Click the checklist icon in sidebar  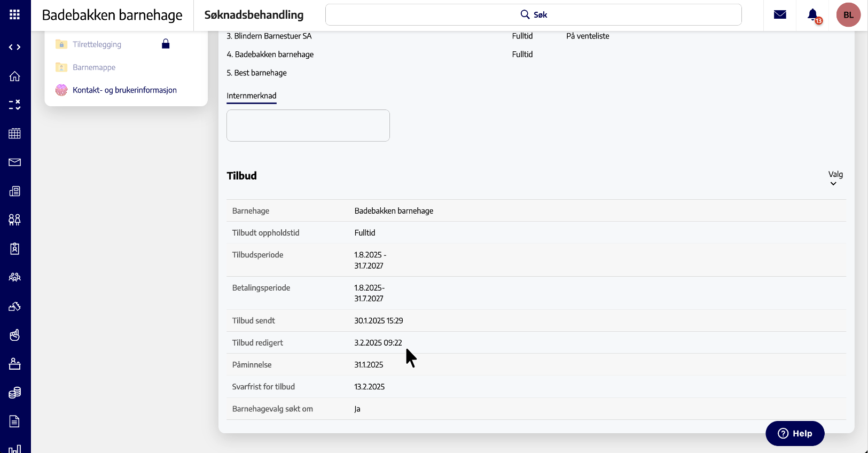(x=15, y=105)
